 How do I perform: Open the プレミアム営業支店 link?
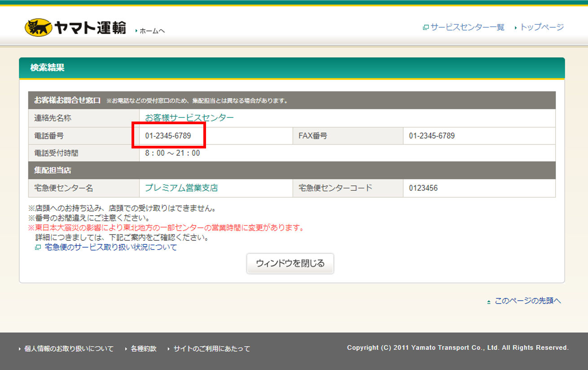coord(181,188)
